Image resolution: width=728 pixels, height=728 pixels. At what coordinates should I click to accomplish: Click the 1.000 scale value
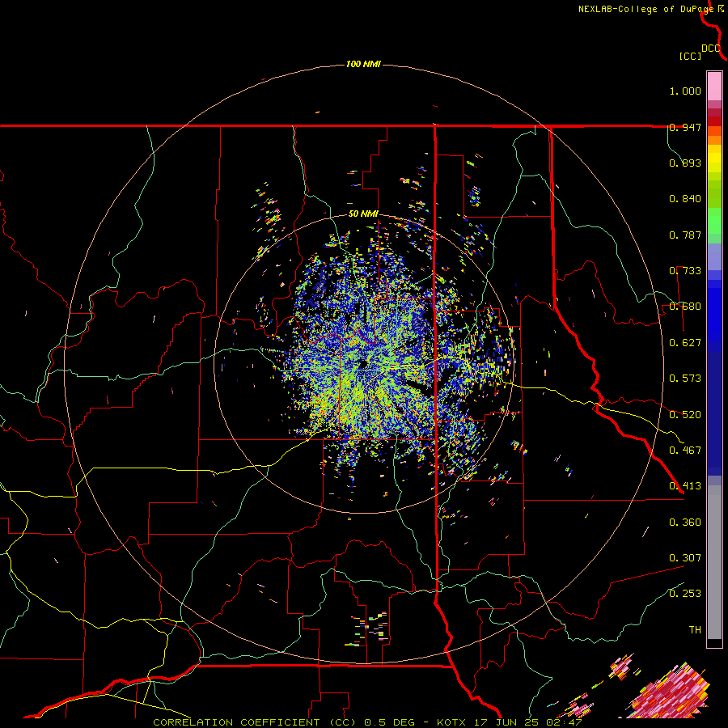point(685,91)
